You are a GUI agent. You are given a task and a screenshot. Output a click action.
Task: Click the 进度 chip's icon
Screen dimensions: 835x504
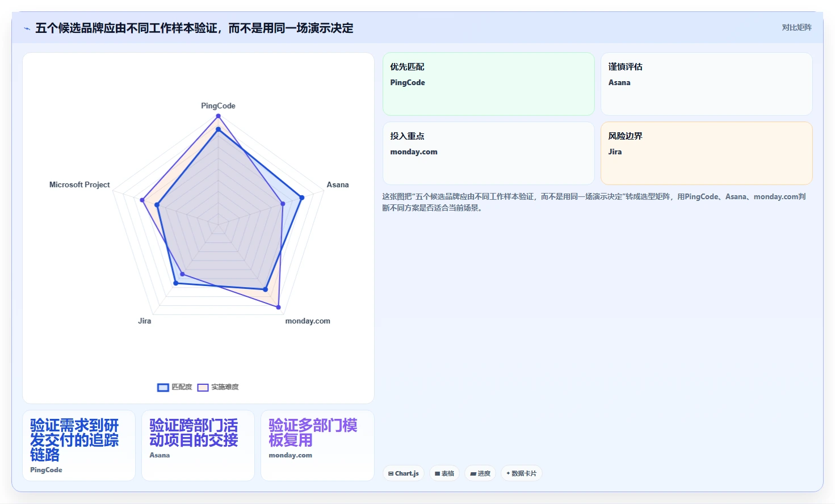473,473
